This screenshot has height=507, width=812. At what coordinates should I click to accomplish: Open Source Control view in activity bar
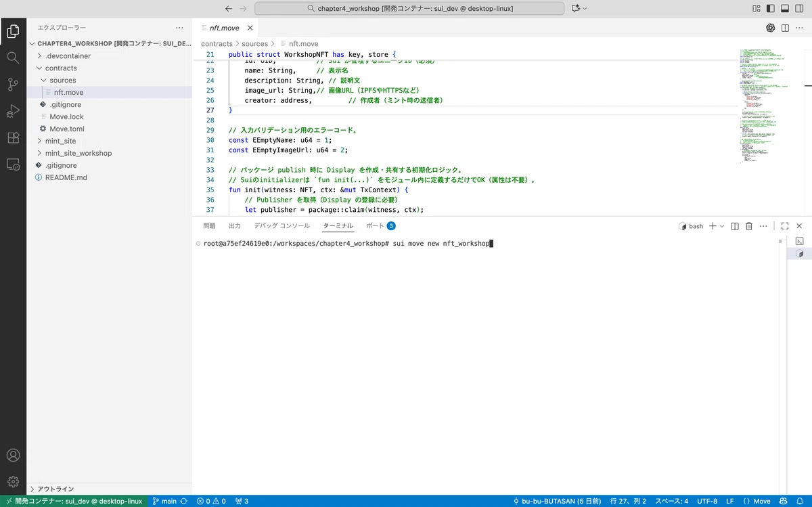point(13,84)
